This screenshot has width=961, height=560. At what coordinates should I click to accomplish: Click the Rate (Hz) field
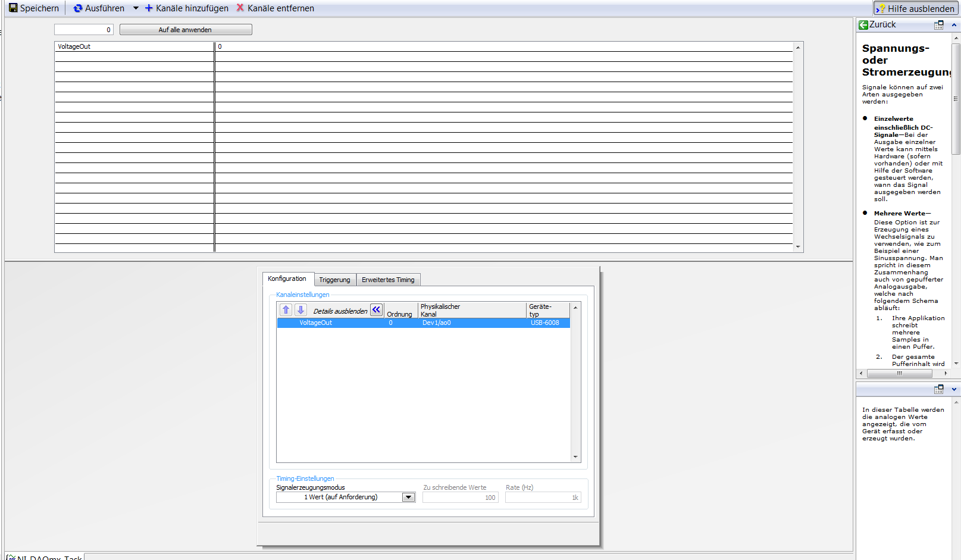coord(543,498)
